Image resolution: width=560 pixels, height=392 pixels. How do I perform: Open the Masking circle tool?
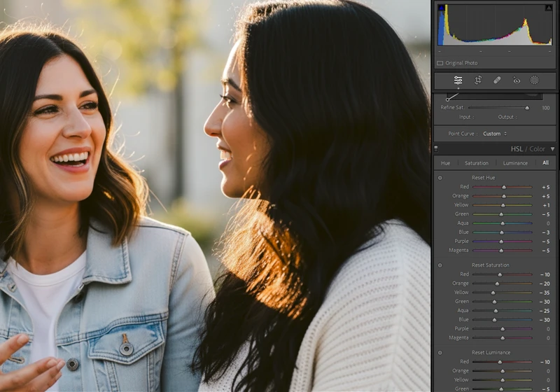534,80
